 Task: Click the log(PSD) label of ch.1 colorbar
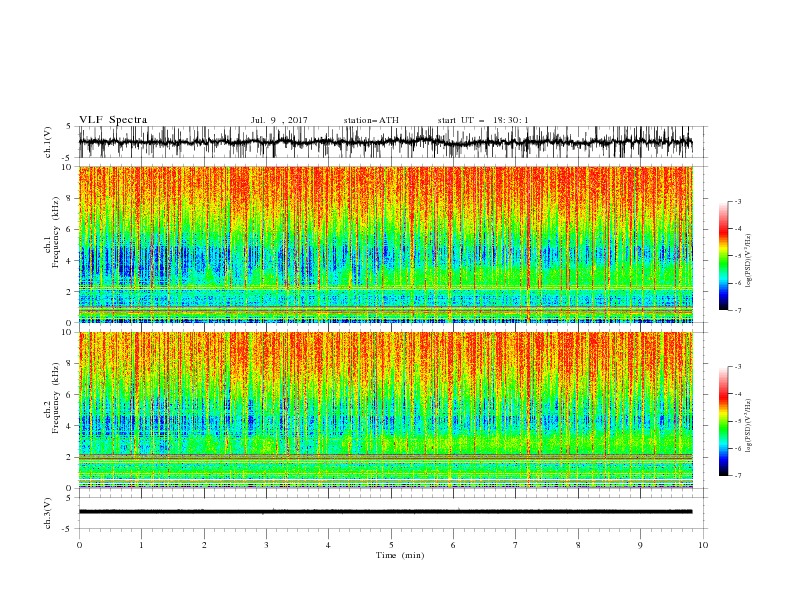[x=748, y=261]
